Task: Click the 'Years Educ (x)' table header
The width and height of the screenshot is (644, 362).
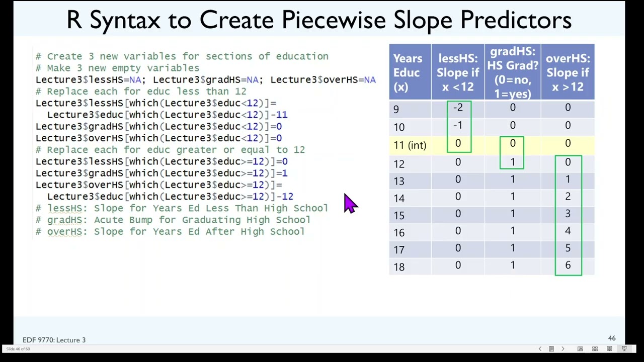Action: point(410,72)
